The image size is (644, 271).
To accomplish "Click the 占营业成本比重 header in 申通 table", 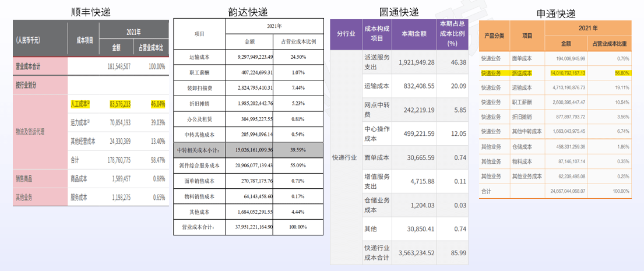I will point(610,43).
